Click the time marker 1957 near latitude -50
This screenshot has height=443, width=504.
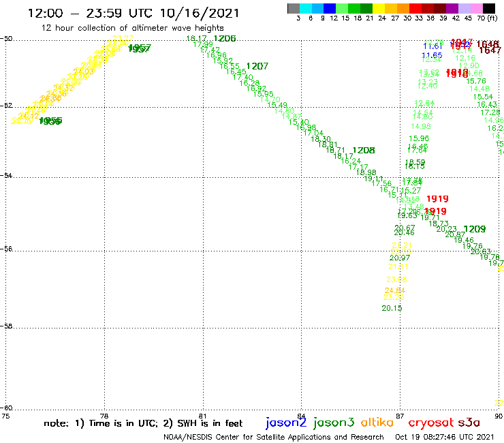139,48
